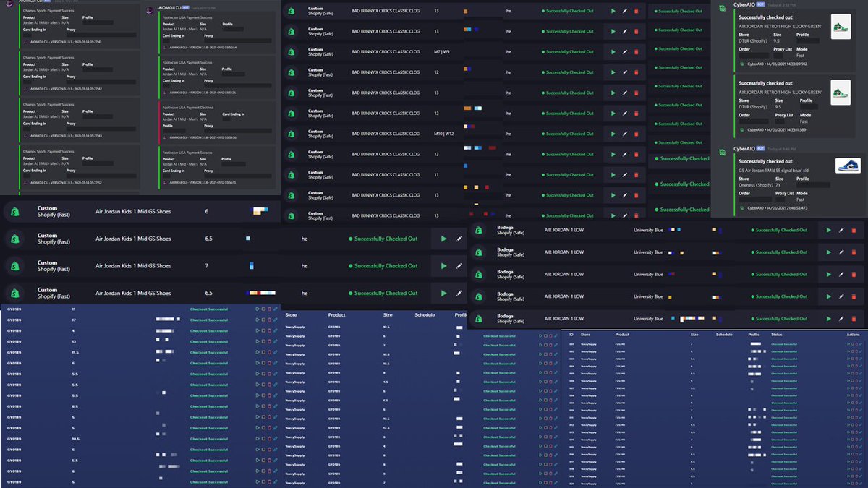Open Lucky Green thumbnail in 14:33:11.589 card

click(841, 93)
